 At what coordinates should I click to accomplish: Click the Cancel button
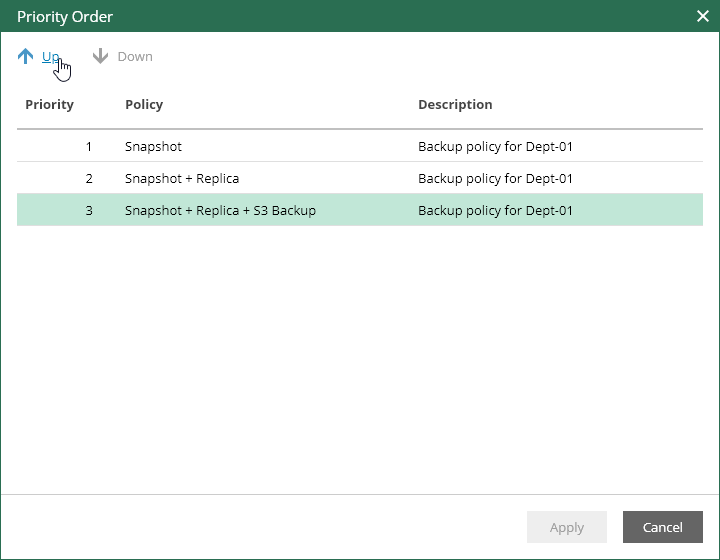pos(663,527)
